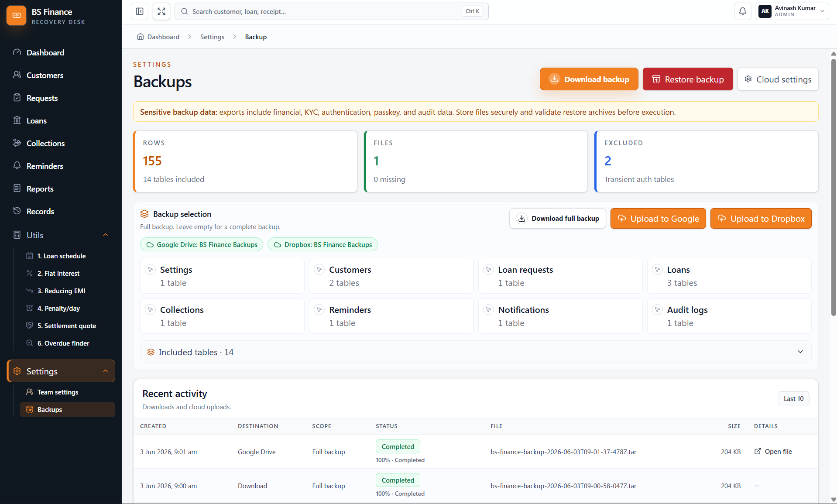Click the Flat interest percent icon
Image resolution: width=837 pixels, height=504 pixels.
[30, 273]
